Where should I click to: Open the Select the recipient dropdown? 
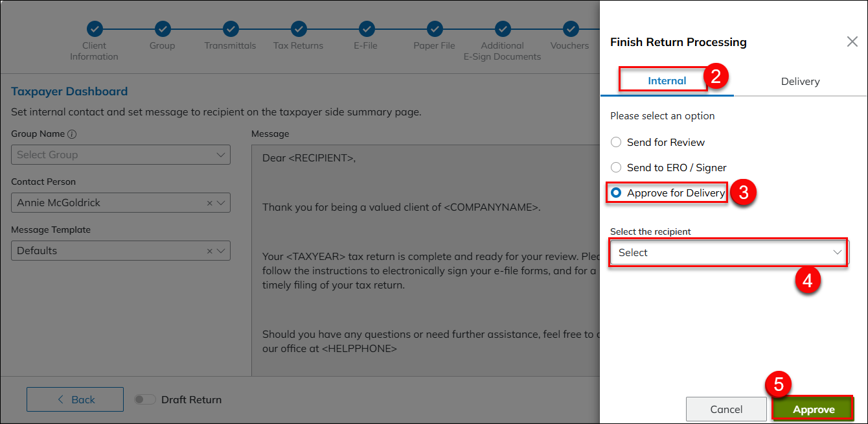(x=729, y=253)
